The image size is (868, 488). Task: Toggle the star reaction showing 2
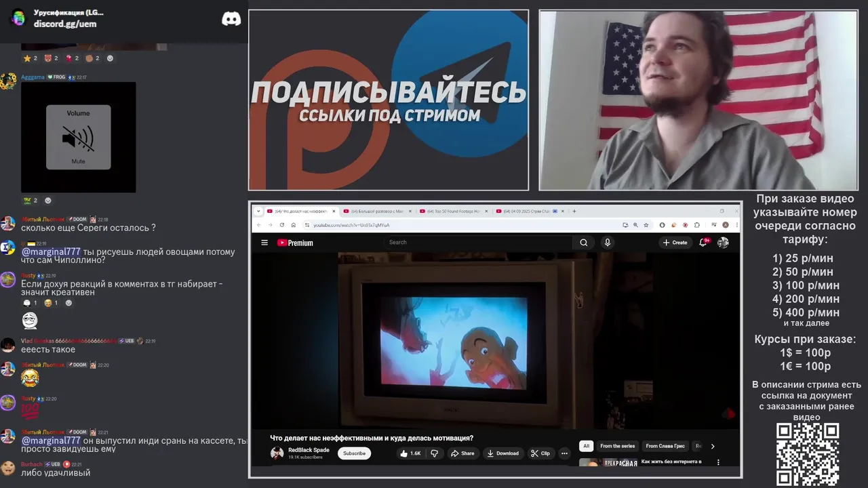(x=31, y=58)
